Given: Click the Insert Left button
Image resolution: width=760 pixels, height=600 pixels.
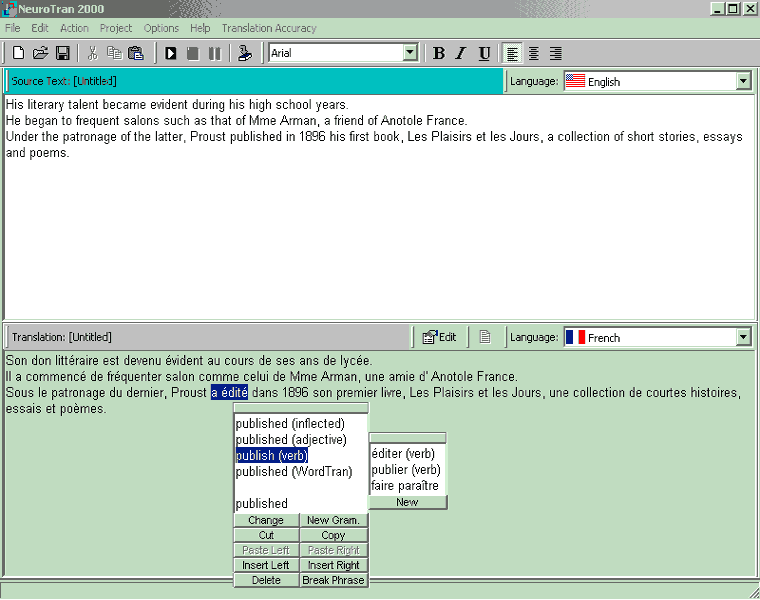Looking at the screenshot, I should pyautogui.click(x=266, y=565).
